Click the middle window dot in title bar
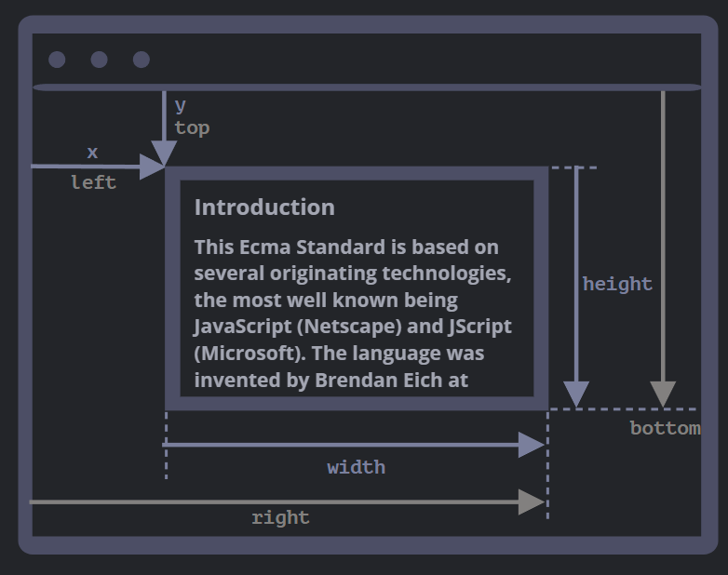The image size is (728, 575). pyautogui.click(x=99, y=60)
